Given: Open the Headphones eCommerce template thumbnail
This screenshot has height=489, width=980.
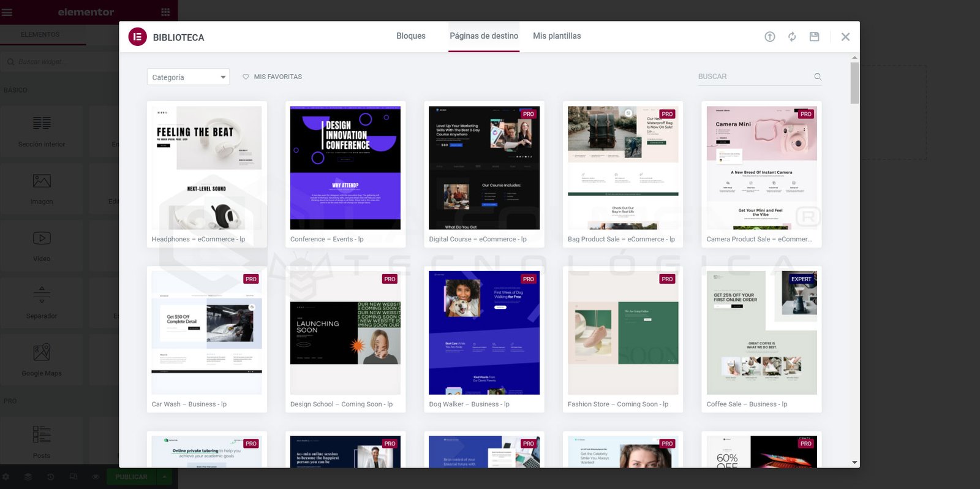Looking at the screenshot, I should click(206, 168).
